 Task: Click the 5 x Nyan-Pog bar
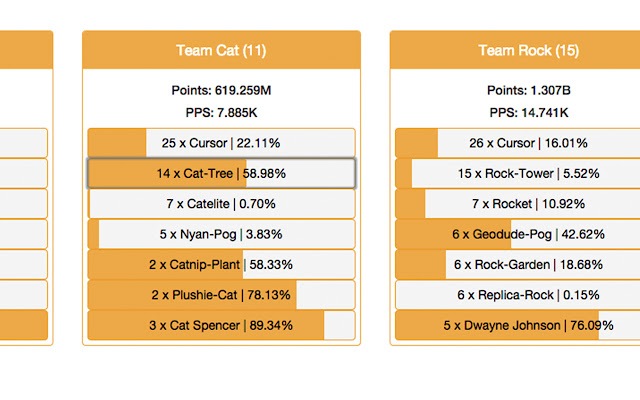[221, 234]
